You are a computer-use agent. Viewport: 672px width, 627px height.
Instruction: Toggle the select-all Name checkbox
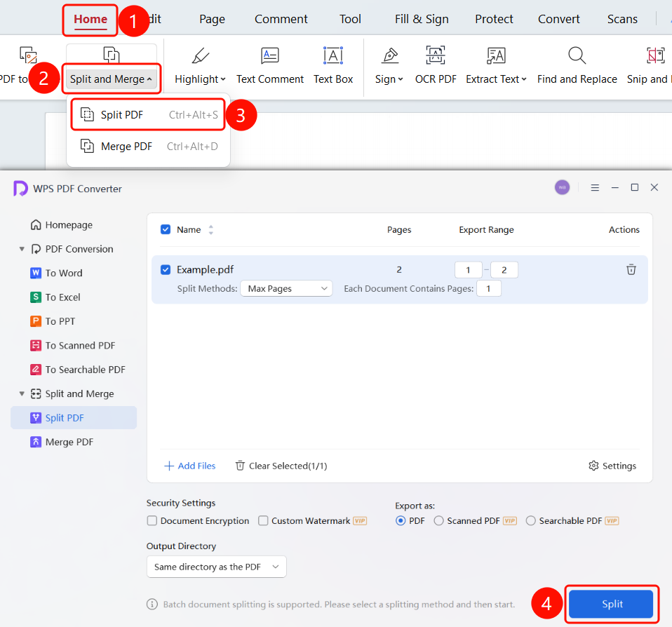[166, 230]
